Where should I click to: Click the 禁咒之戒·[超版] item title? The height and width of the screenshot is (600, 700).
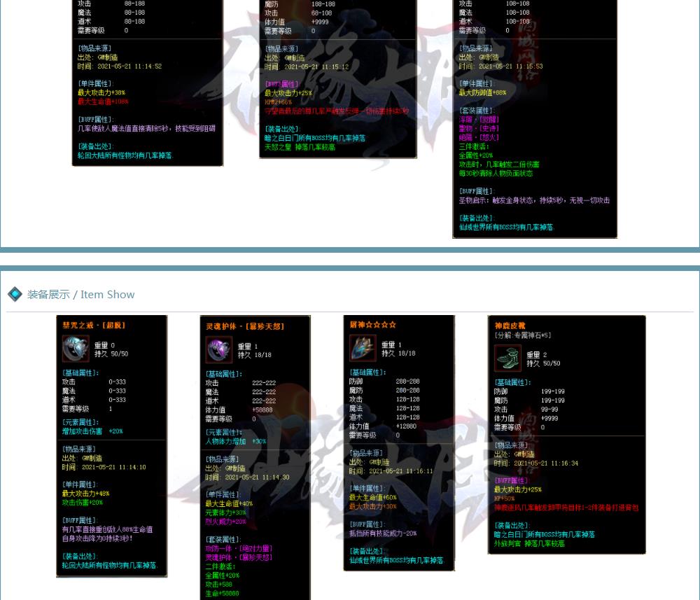pos(93,326)
